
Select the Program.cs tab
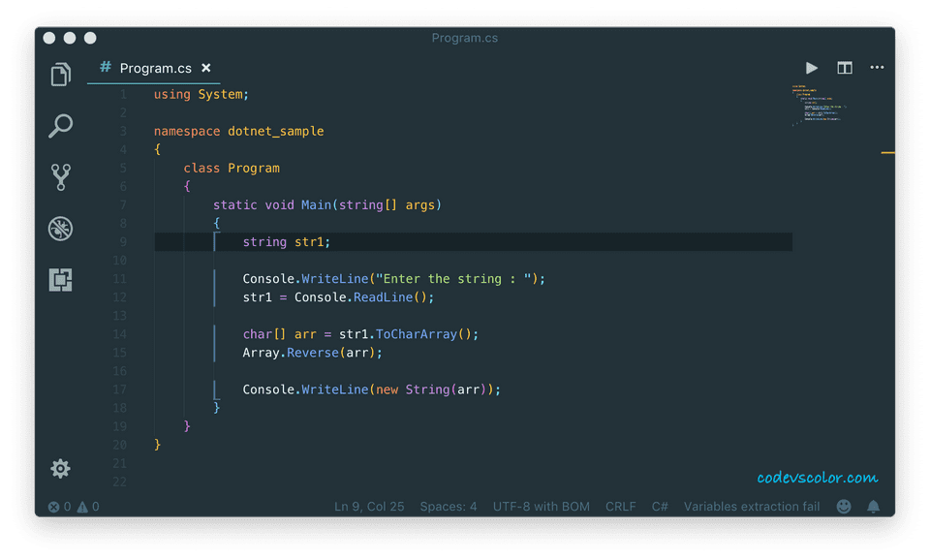coord(155,68)
